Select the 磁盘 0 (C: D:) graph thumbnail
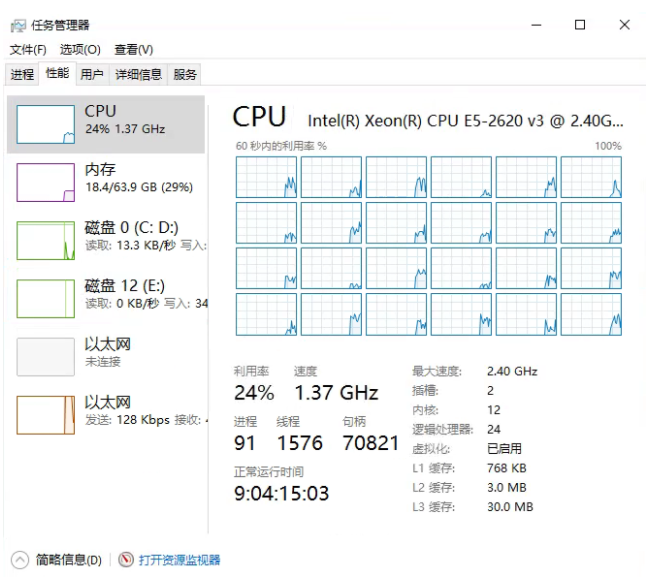This screenshot has width=656, height=582. coord(45,241)
